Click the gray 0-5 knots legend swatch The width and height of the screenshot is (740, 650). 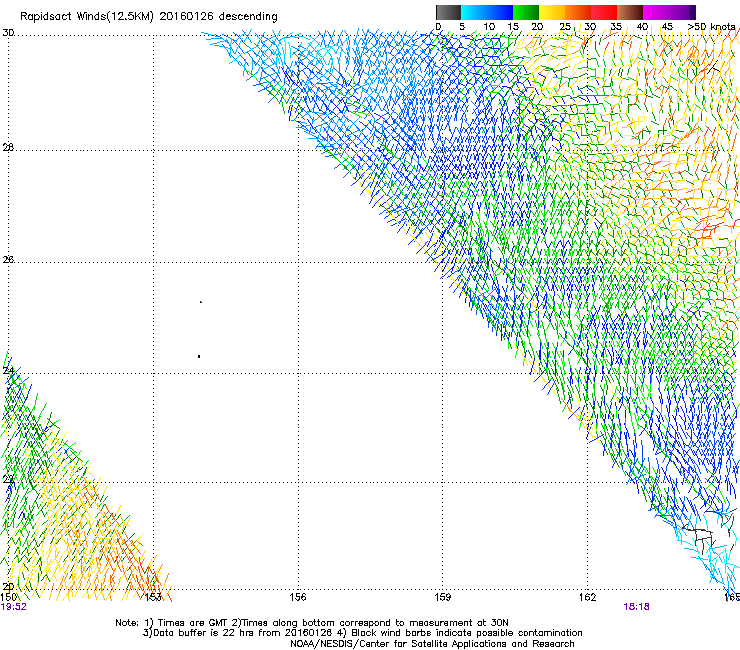point(448,12)
